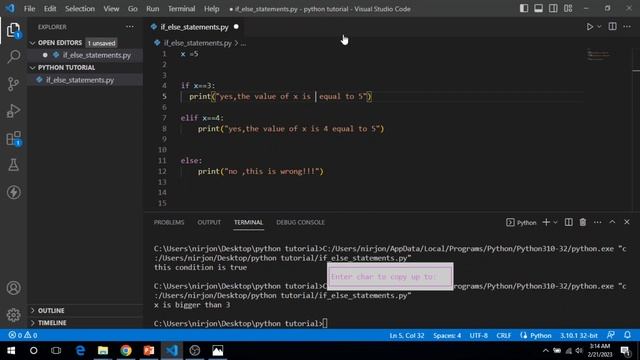The height and width of the screenshot is (360, 640).
Task: Open notifications bell in status bar
Action: click(627, 335)
